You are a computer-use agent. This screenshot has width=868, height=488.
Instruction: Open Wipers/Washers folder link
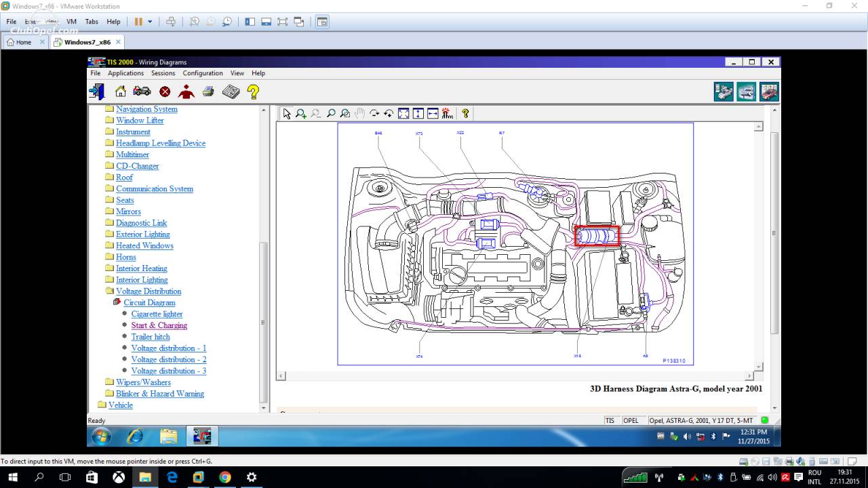click(143, 382)
